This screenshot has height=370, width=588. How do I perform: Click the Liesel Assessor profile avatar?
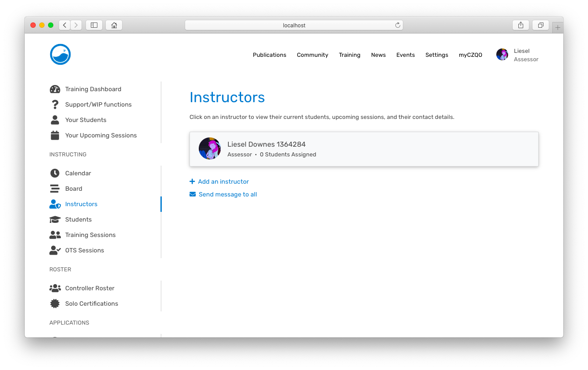click(502, 54)
